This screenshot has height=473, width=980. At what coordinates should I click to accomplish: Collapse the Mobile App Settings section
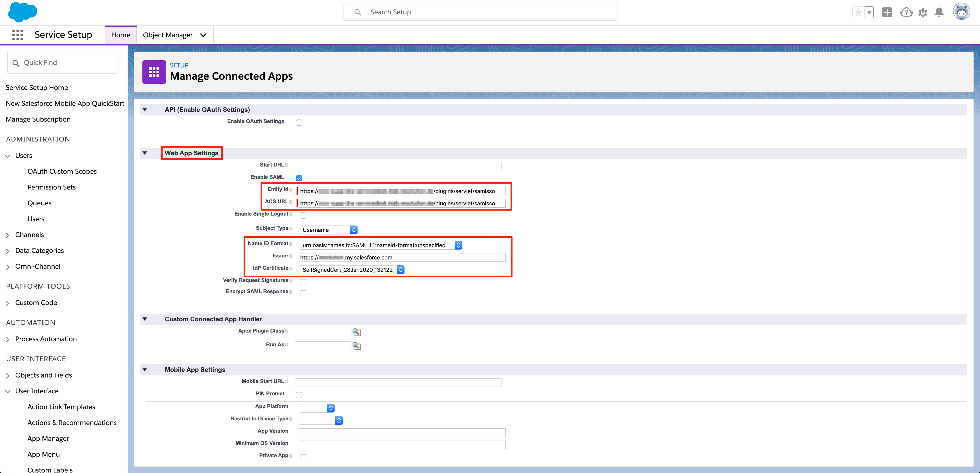click(144, 369)
